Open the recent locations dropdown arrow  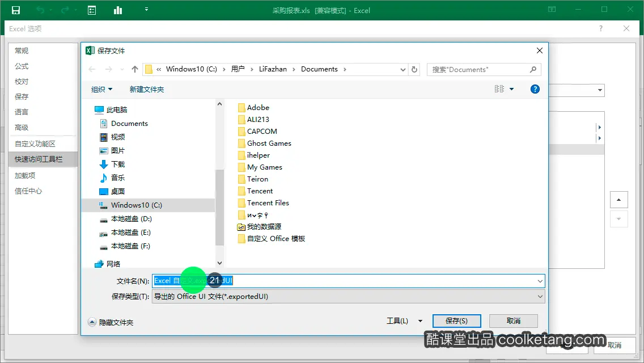[122, 69]
